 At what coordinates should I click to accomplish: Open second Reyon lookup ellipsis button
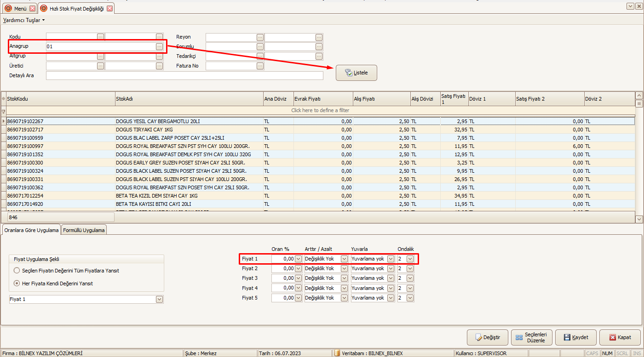(x=319, y=37)
